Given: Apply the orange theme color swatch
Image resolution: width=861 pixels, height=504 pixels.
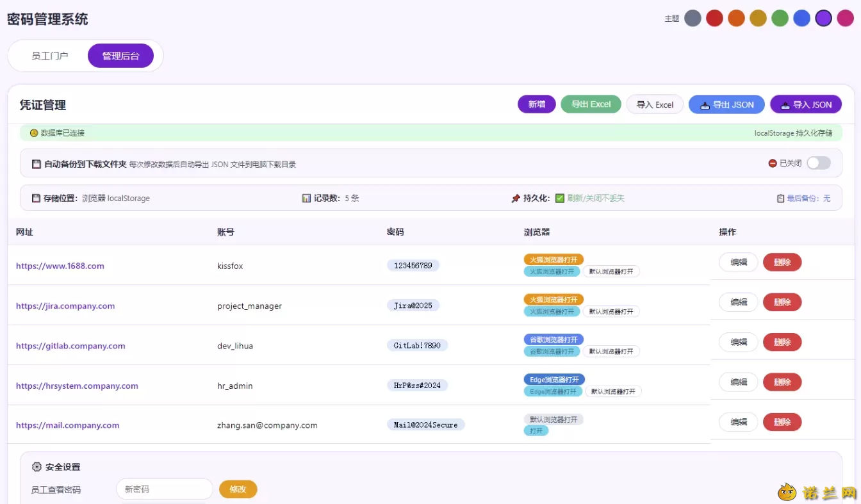Looking at the screenshot, I should coord(736,18).
